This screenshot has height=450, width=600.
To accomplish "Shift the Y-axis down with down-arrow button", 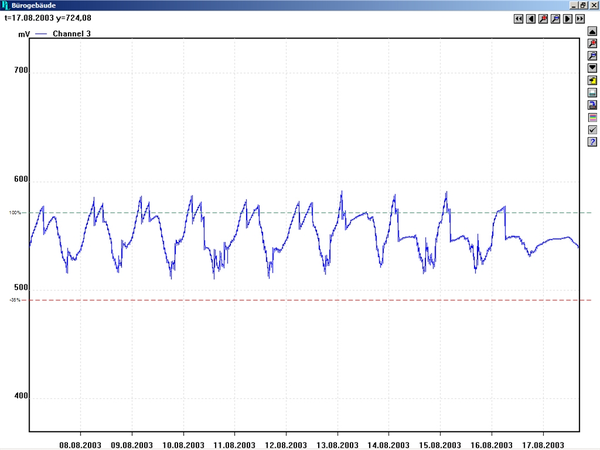I will point(592,68).
